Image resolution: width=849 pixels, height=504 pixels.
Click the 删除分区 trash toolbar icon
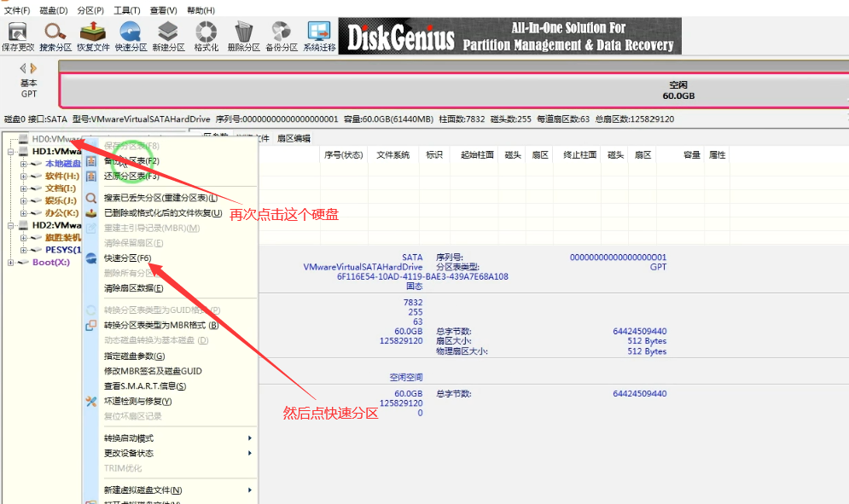tap(244, 37)
